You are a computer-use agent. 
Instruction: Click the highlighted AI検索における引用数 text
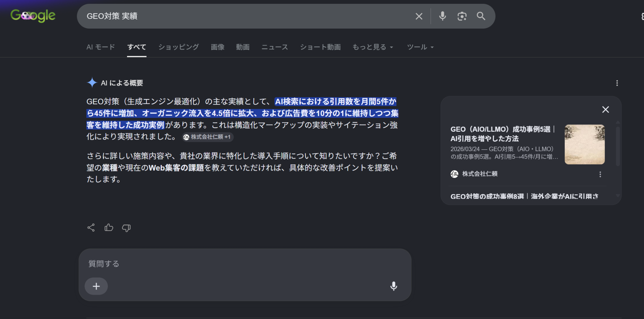(242, 113)
